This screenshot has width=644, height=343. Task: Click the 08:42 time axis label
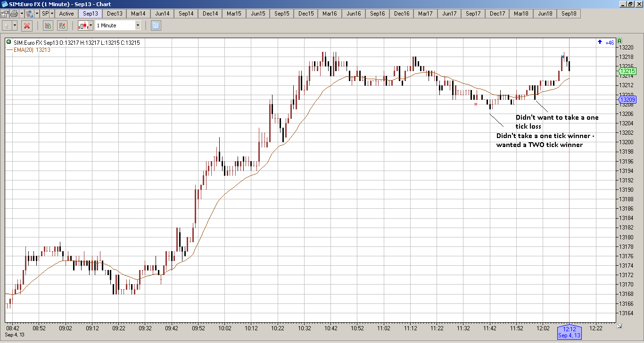coord(13,328)
